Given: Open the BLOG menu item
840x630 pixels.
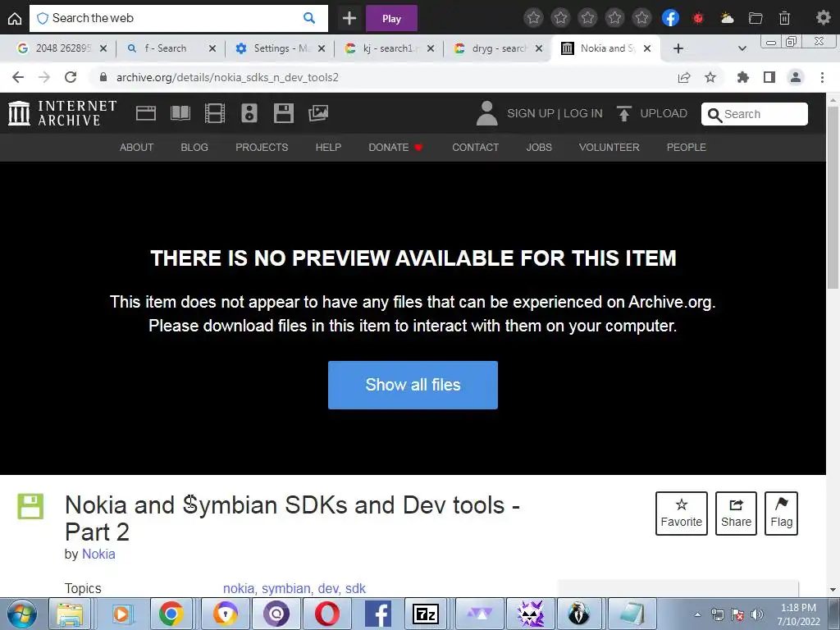Looking at the screenshot, I should (x=194, y=148).
